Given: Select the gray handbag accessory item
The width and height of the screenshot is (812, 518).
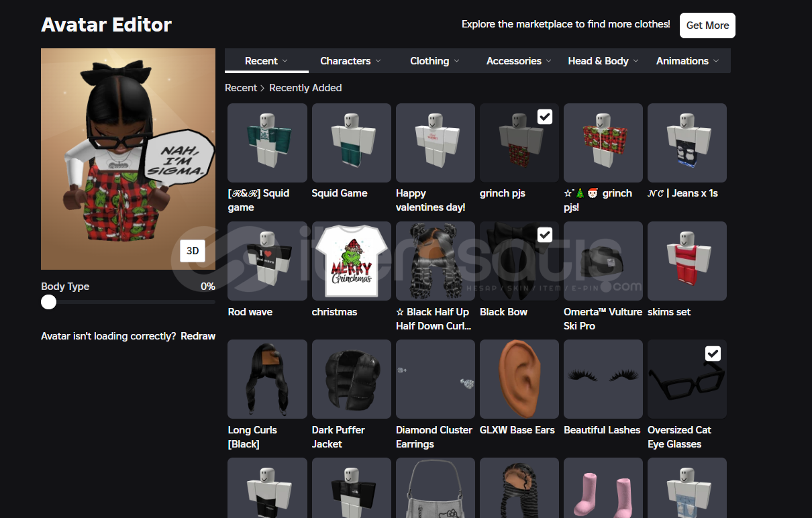Looking at the screenshot, I should coord(435,488).
